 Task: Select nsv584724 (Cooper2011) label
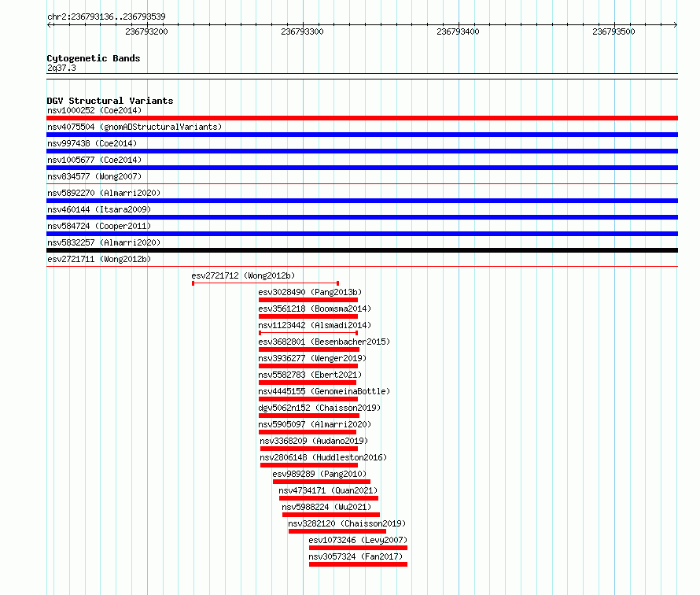(99, 226)
